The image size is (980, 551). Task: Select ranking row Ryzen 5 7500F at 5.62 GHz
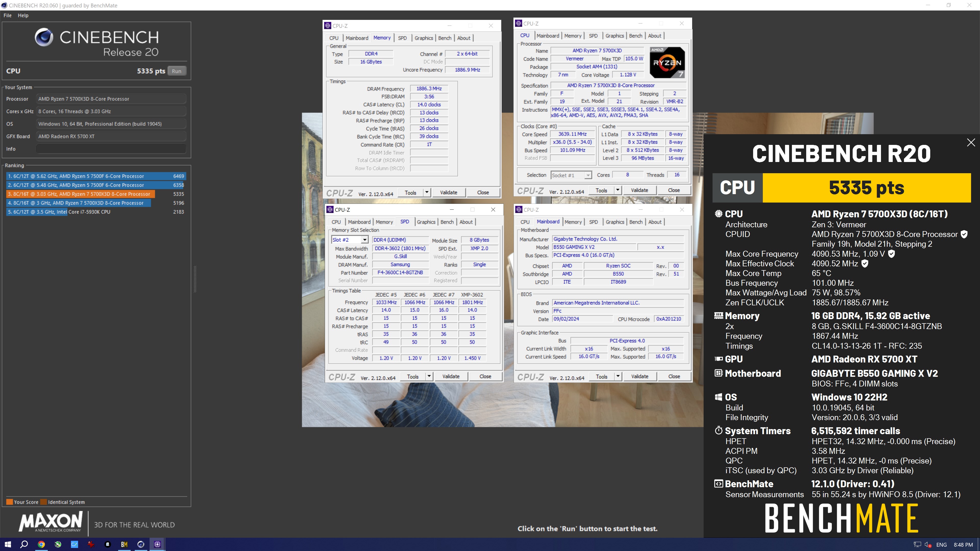pyautogui.click(x=96, y=176)
